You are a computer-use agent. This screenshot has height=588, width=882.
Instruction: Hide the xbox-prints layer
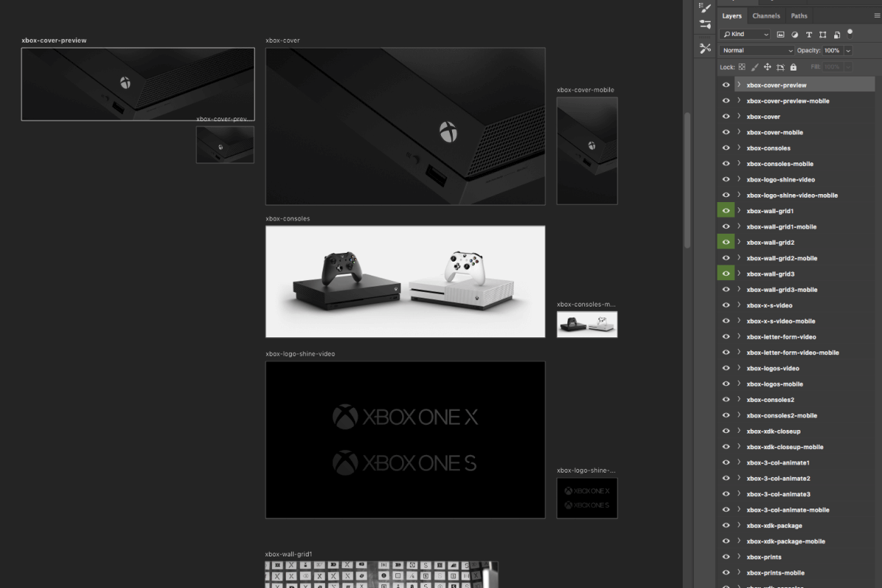click(726, 556)
